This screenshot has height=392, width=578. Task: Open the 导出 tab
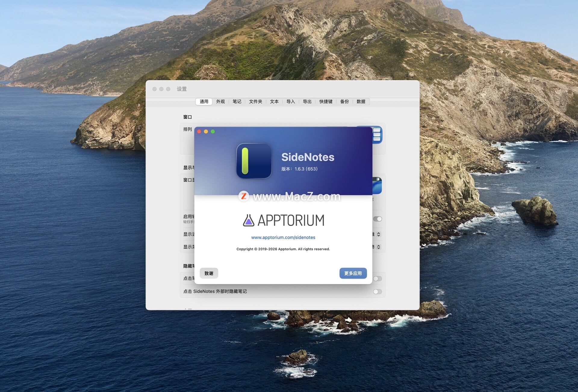click(x=307, y=102)
